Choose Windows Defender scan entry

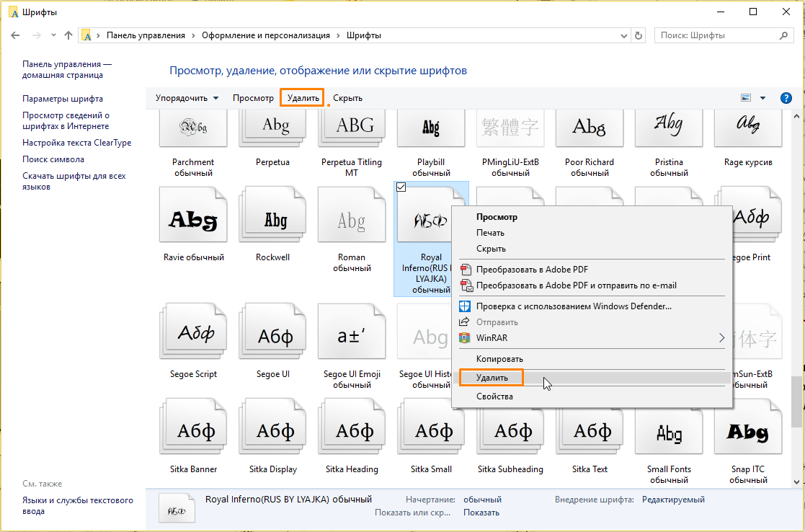[x=592, y=306]
